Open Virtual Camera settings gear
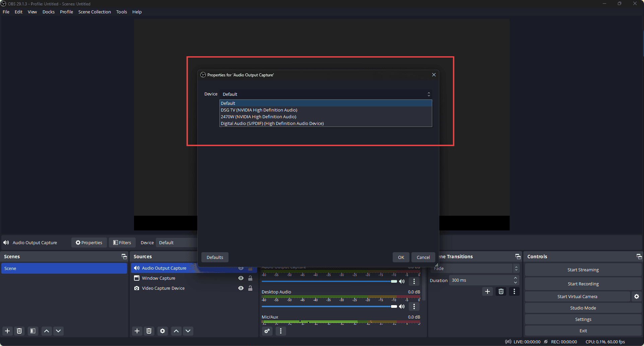 point(637,296)
